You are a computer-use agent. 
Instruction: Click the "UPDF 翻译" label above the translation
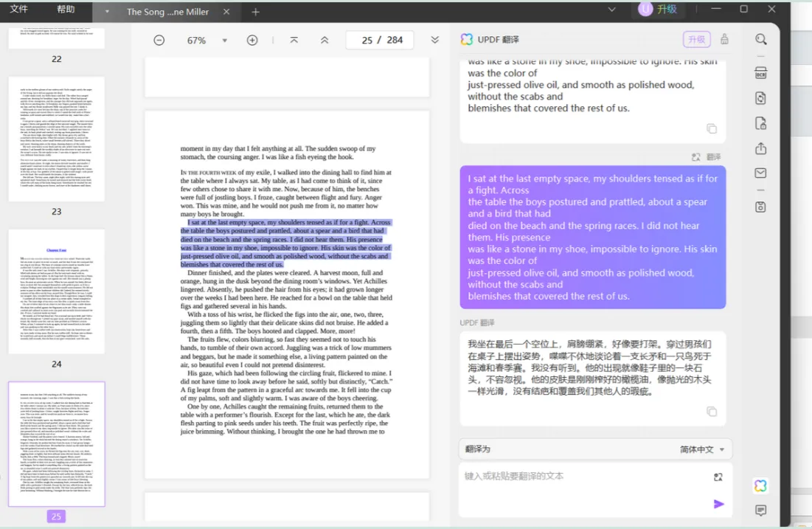point(477,322)
